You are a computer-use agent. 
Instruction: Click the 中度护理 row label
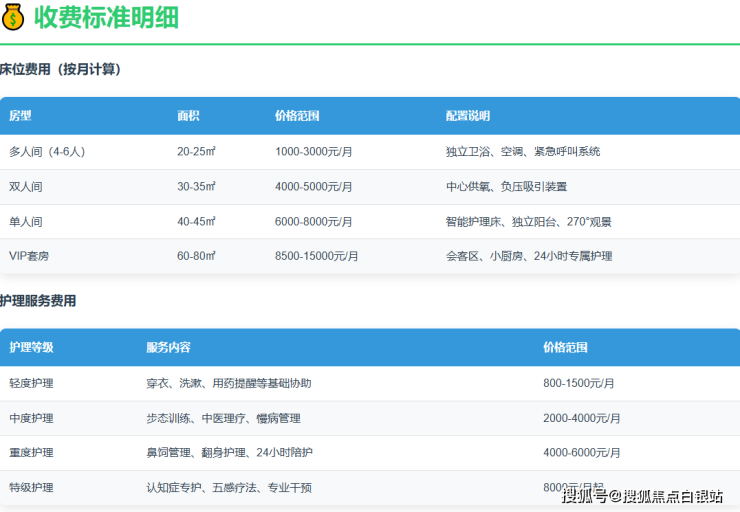tap(31, 418)
